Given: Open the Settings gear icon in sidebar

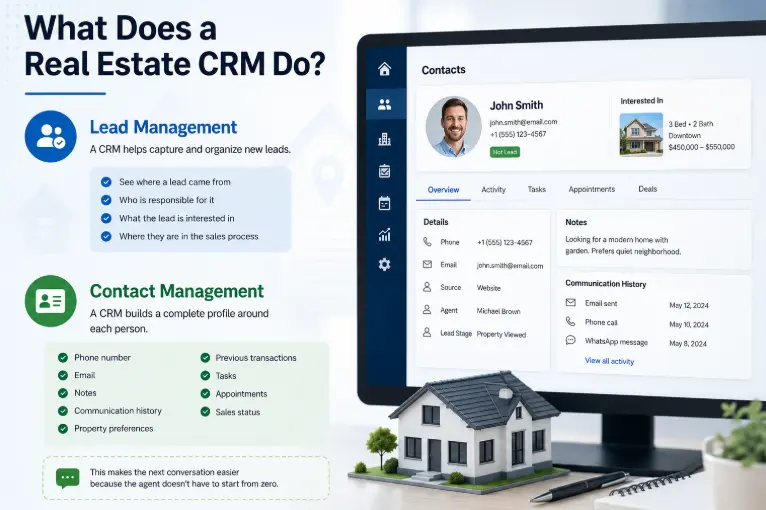Looking at the screenshot, I should pos(384,264).
